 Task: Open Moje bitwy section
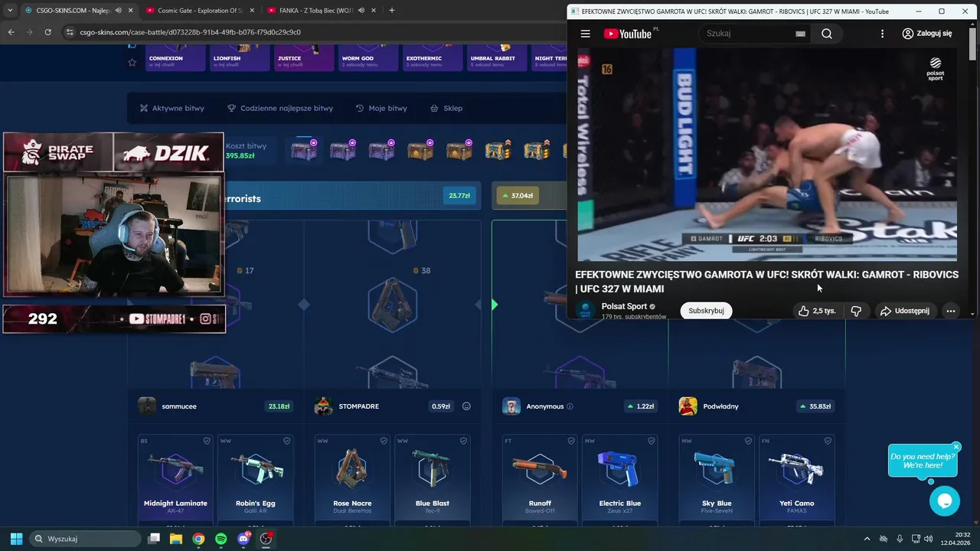[x=381, y=108]
